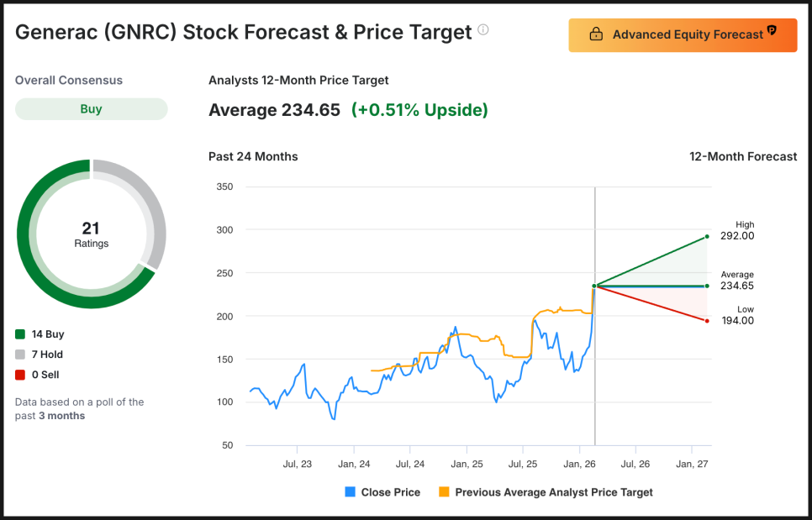This screenshot has width=812, height=520.
Task: Click the orange analyst target color square
Action: [445, 492]
